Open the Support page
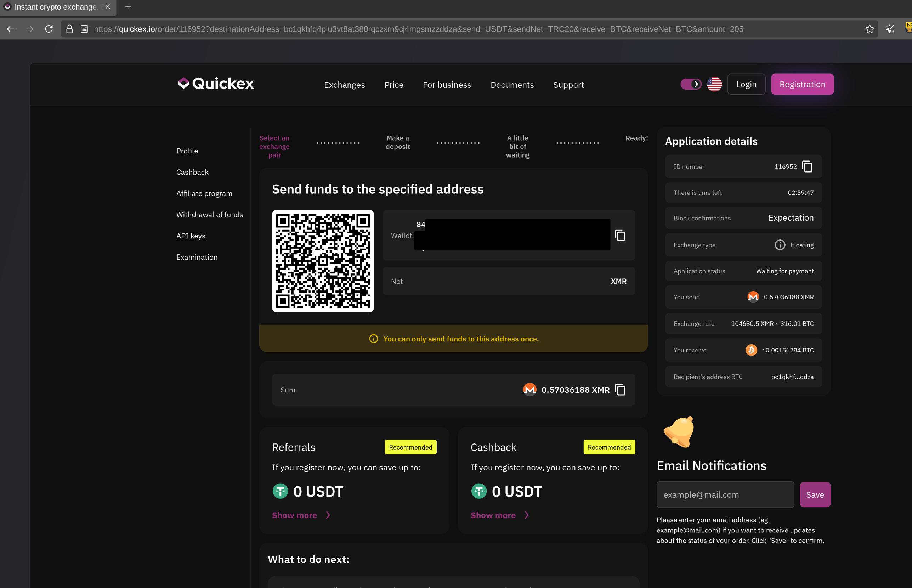This screenshot has width=912, height=588. (568, 85)
